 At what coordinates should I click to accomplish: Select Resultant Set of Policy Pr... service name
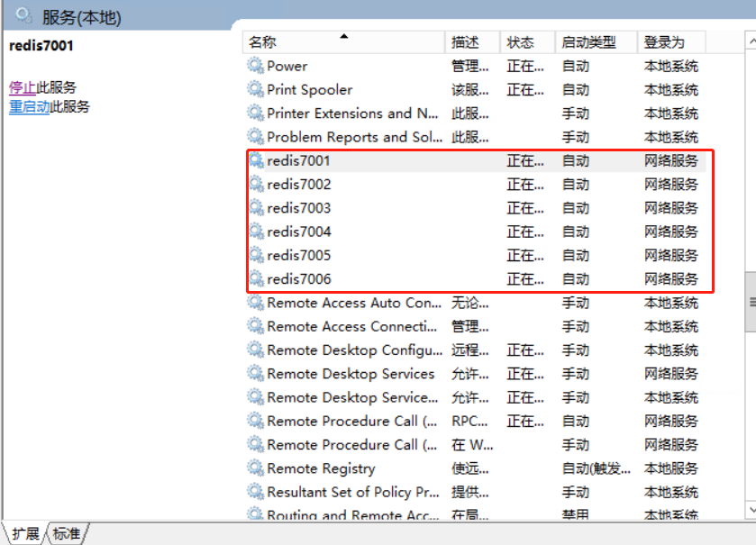(353, 492)
